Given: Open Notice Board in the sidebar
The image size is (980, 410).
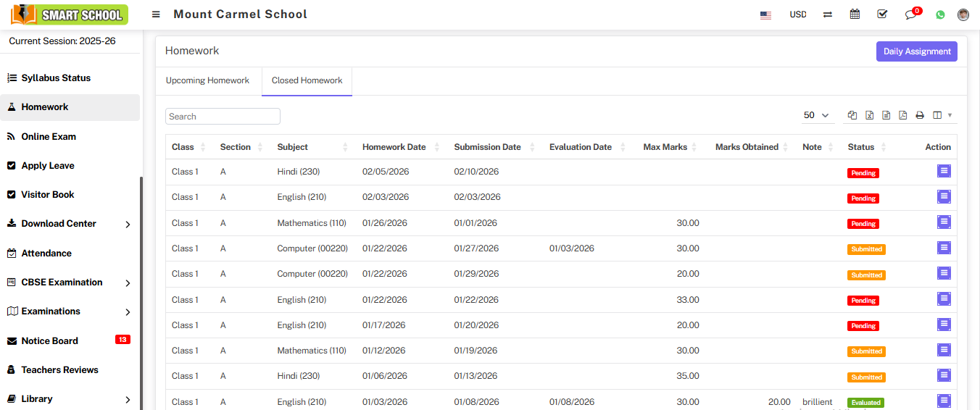Looking at the screenshot, I should tap(49, 340).
